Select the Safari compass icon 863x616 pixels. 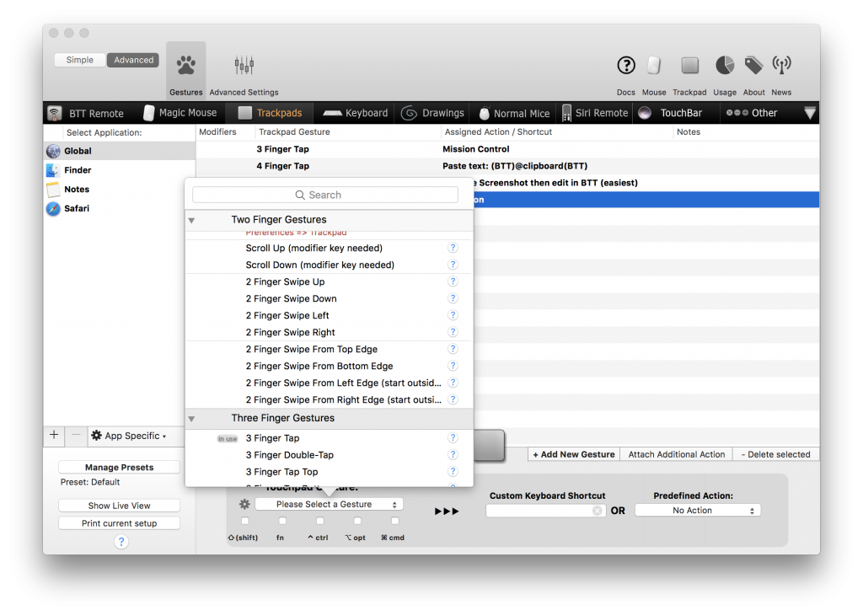[x=53, y=209]
